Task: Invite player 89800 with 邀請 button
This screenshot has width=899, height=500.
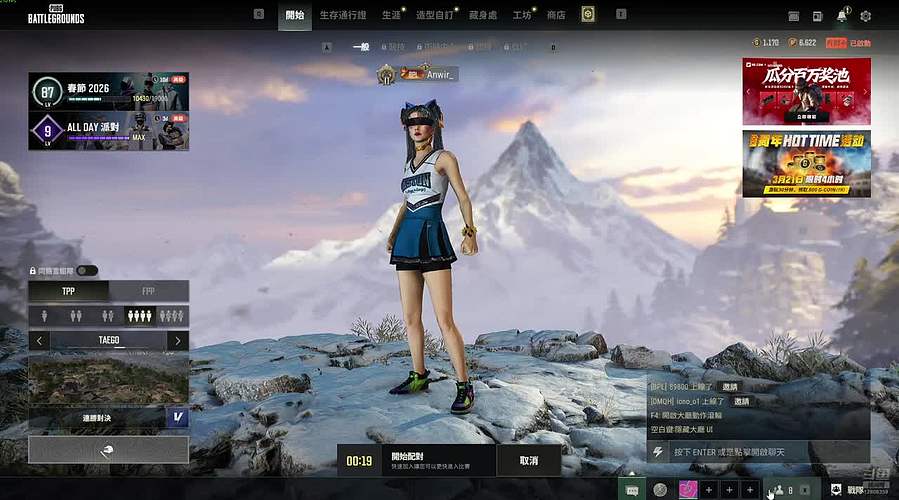Action: click(730, 387)
